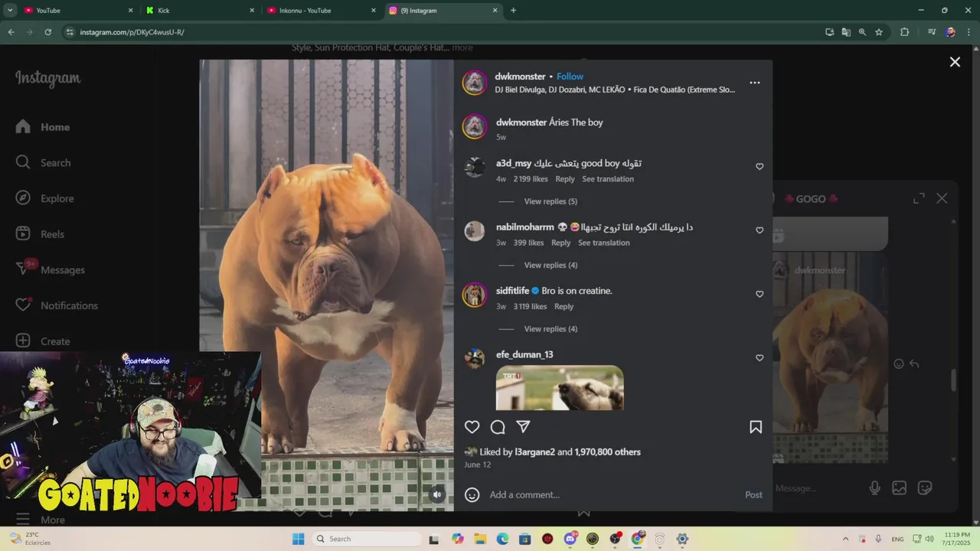The height and width of the screenshot is (551, 980).
Task: Reply to the shared post in chat
Action: click(x=914, y=364)
